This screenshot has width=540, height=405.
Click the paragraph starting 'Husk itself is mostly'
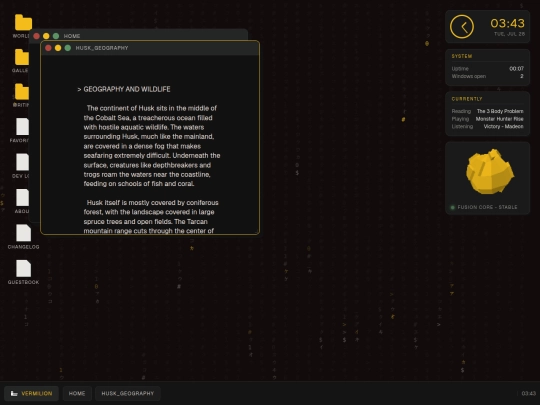click(151, 217)
